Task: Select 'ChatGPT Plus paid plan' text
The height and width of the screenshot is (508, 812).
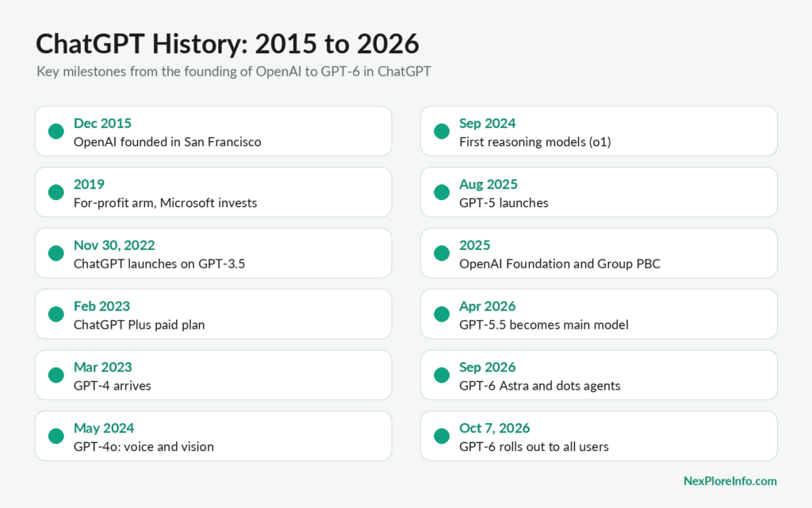Action: [x=140, y=325]
